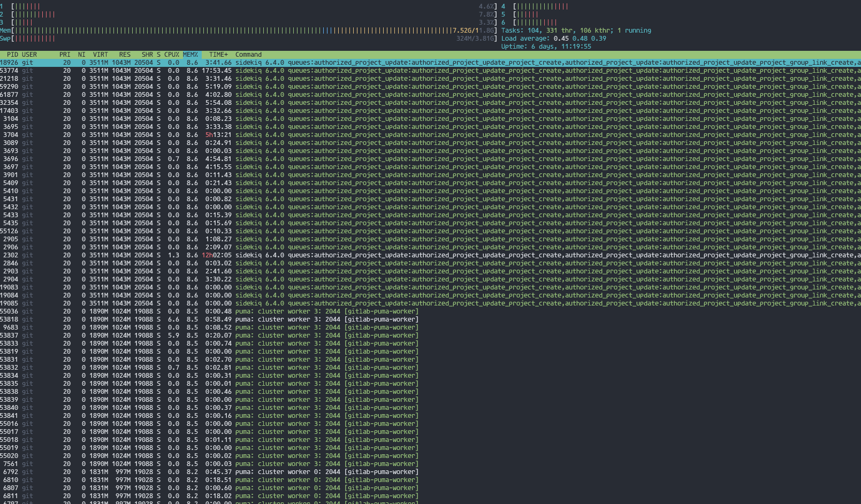Select puma process row with PID 6807
The width and height of the screenshot is (861, 504).
430,488
